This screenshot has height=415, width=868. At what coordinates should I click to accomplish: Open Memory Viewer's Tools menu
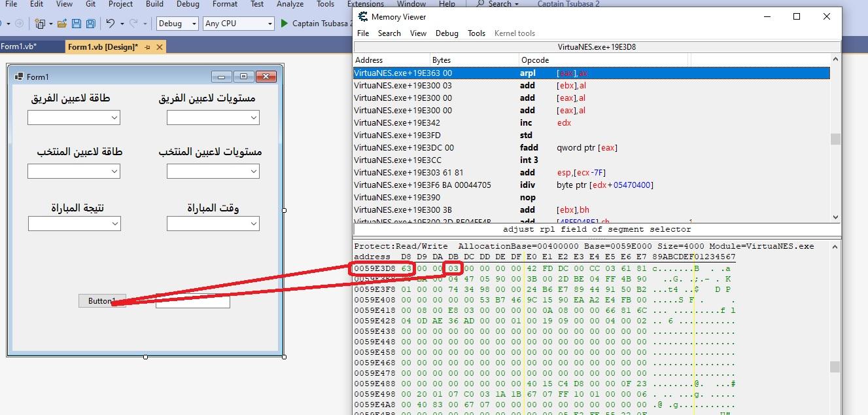pos(476,33)
